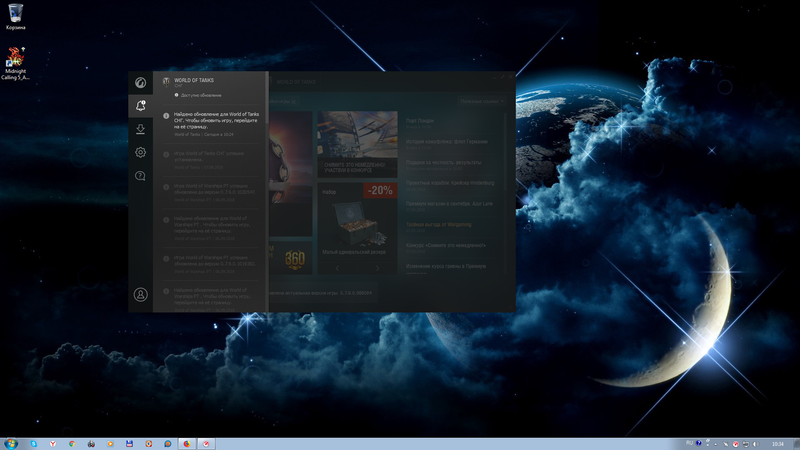This screenshot has width=800, height=450.
Task: Open the 'Полезные ссылки' dropdown
Action: (482, 102)
